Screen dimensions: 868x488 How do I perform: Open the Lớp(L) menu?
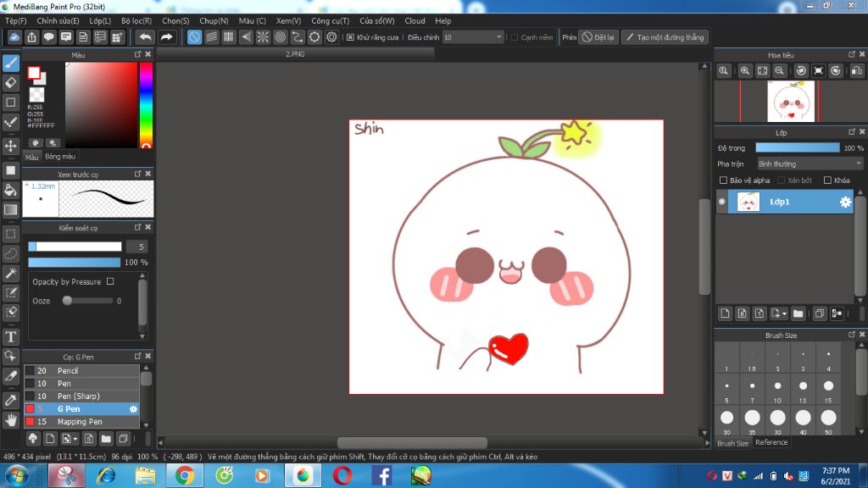click(100, 20)
